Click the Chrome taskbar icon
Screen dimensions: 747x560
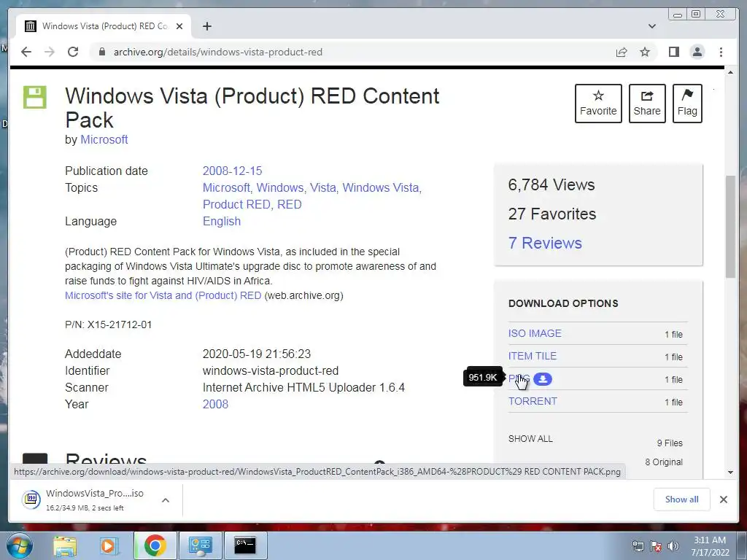click(x=155, y=545)
